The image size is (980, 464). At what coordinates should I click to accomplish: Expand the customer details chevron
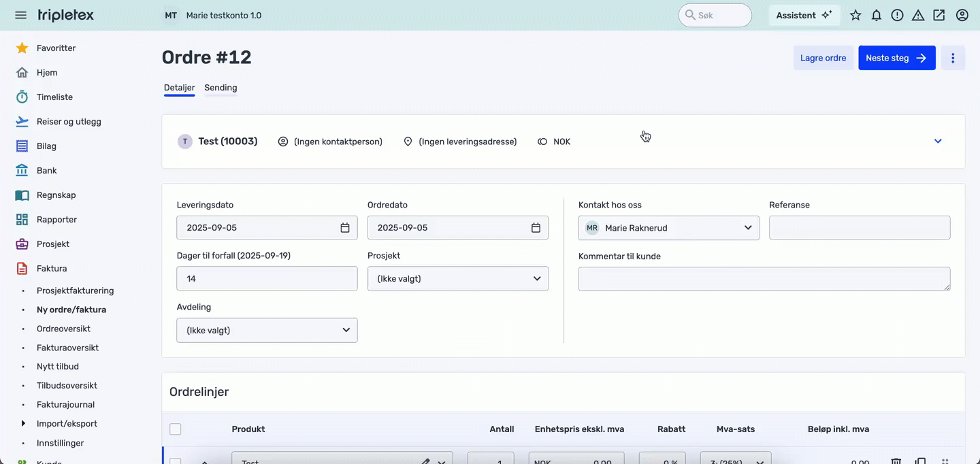tap(938, 142)
